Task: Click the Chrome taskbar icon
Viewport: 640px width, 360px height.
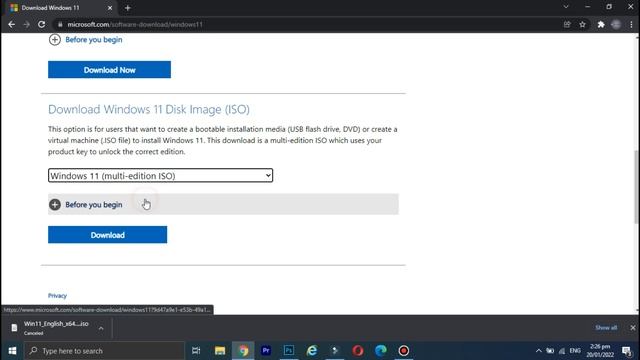Action: pyautogui.click(x=244, y=351)
